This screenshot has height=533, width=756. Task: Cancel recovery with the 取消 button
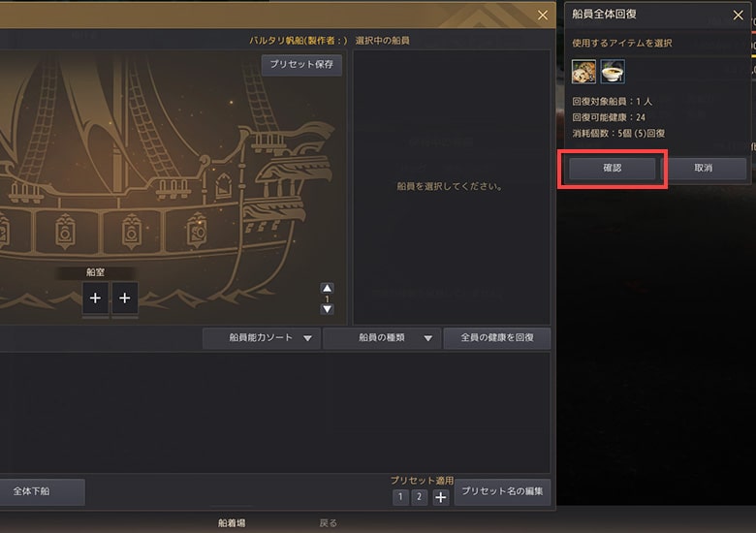pos(704,169)
